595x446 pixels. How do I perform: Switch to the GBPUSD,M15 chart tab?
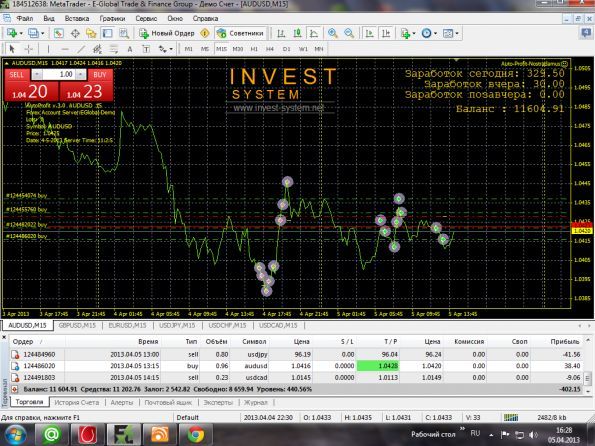pos(77,325)
